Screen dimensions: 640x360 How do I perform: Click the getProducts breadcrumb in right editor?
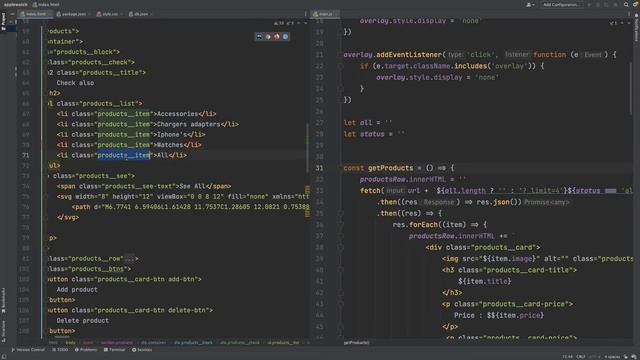click(x=356, y=342)
